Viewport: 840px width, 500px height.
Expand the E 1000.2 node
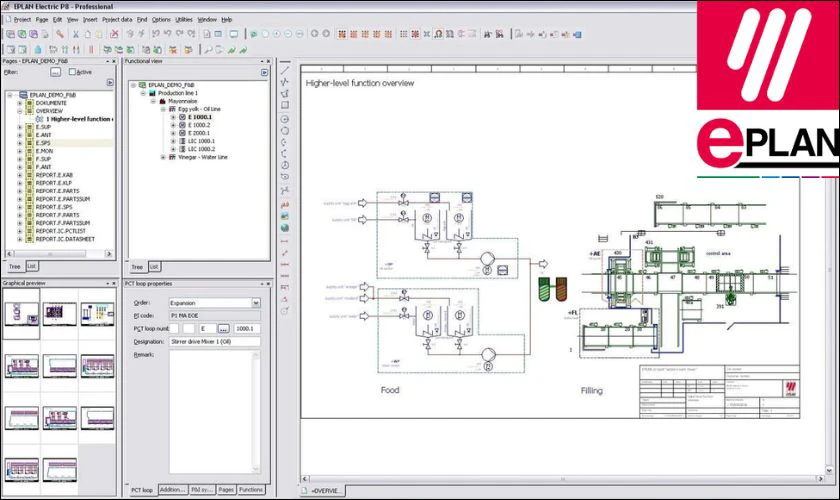click(x=172, y=125)
